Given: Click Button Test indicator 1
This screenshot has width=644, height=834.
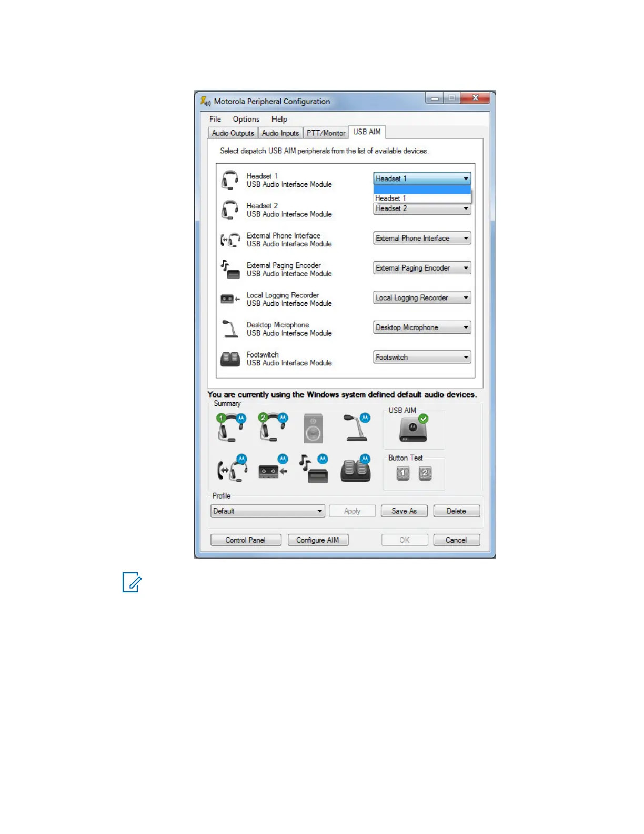Looking at the screenshot, I should pyautogui.click(x=403, y=473).
